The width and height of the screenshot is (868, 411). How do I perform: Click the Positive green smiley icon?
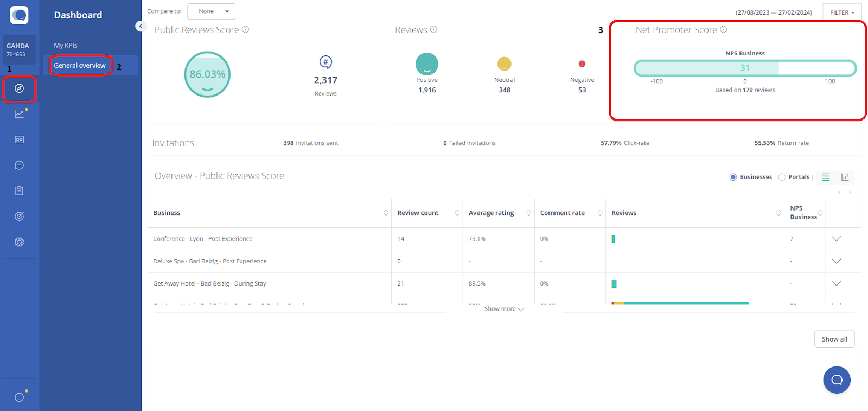click(x=427, y=64)
